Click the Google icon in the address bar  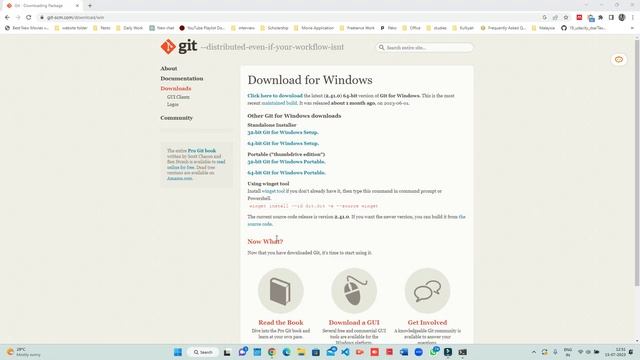click(544, 17)
